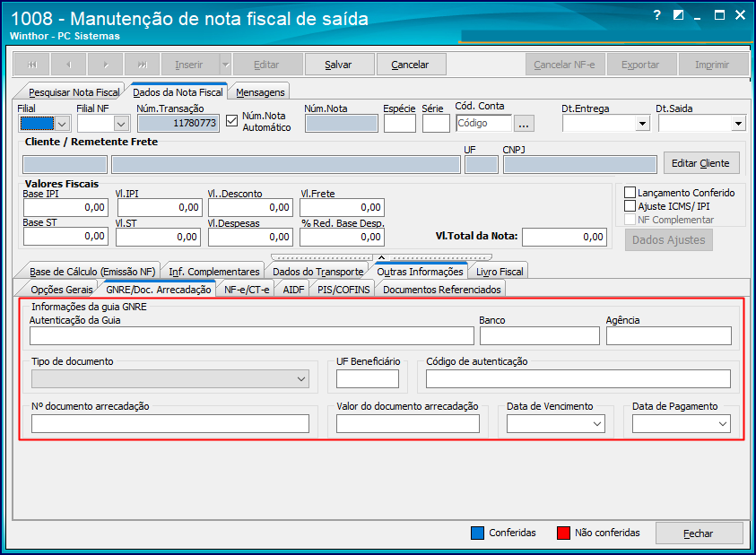Image resolution: width=756 pixels, height=555 pixels.
Task: Click the contrast toggle icon in title bar
Action: click(x=678, y=15)
